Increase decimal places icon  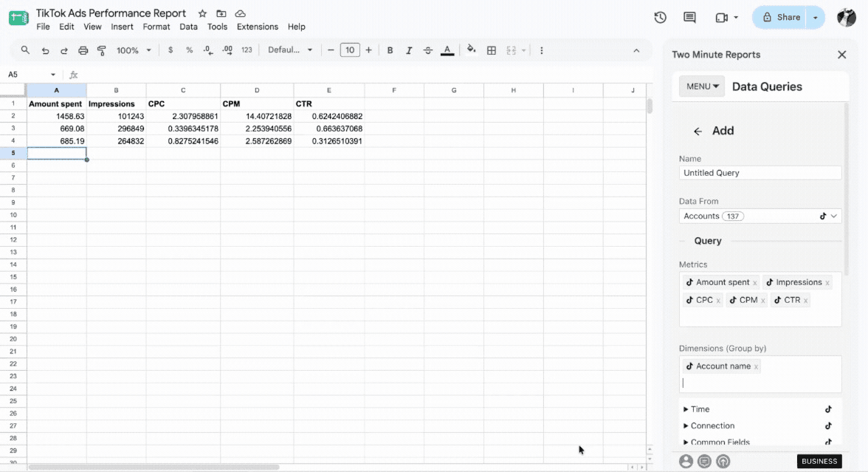pos(227,50)
